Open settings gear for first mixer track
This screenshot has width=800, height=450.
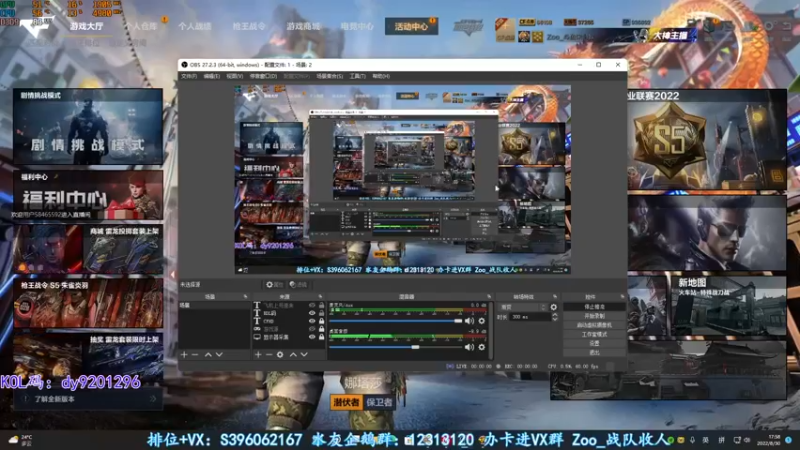pyautogui.click(x=481, y=321)
